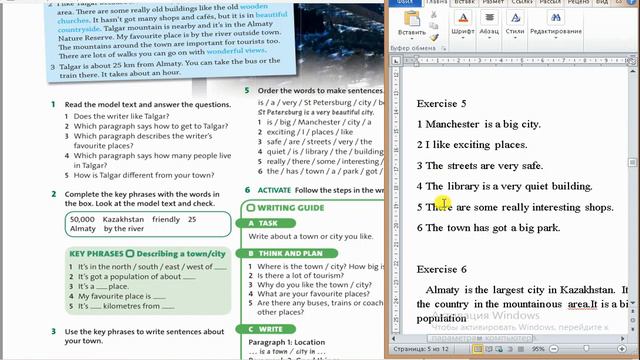Switch to Full Screen Reading view

tap(489, 349)
